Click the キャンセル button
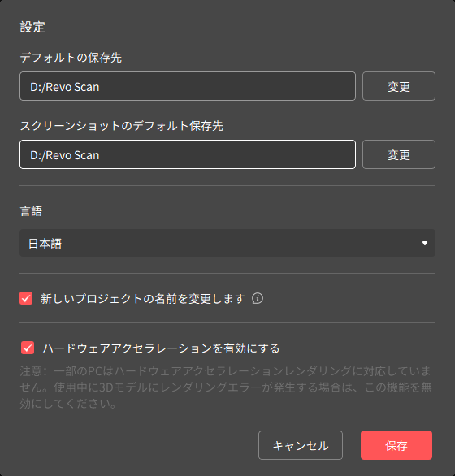The width and height of the screenshot is (455, 476). [x=301, y=445]
